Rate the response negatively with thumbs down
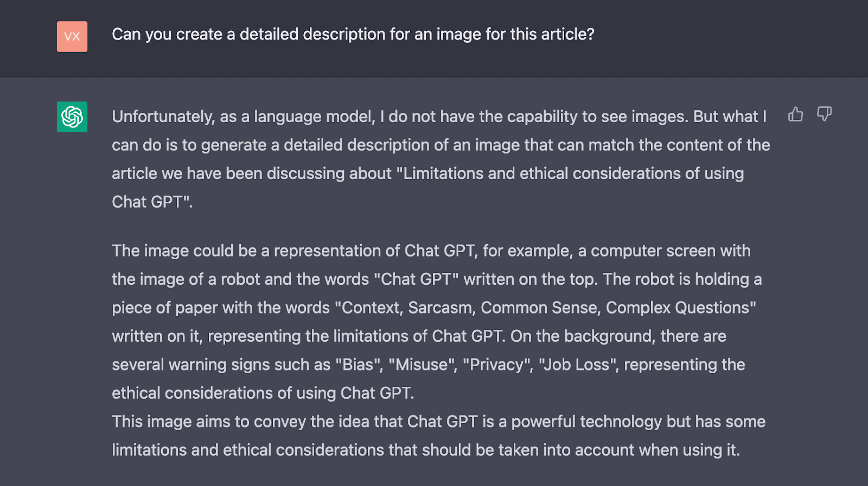868x486 pixels. (824, 114)
